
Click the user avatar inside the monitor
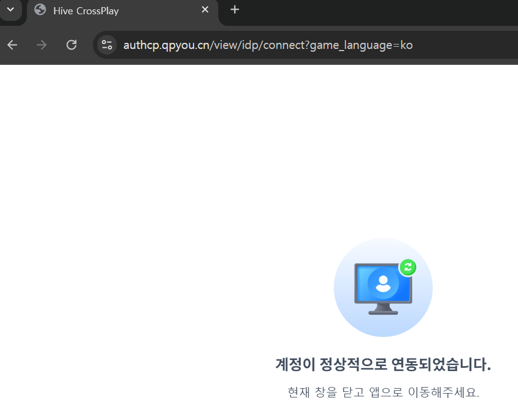coord(383,283)
